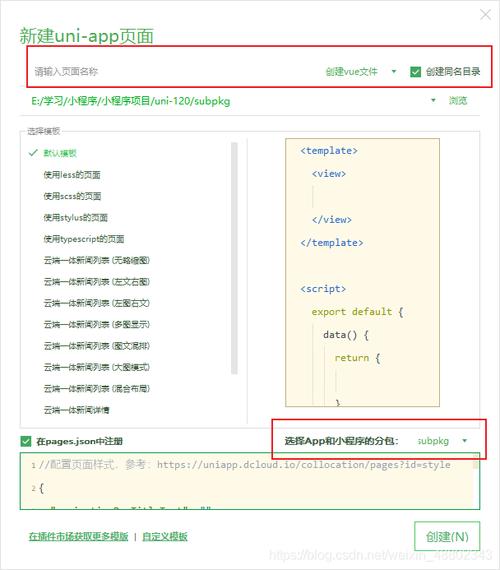Click the template list vertical scrollbar
Viewport: 500px width, 570px height.
(234, 258)
